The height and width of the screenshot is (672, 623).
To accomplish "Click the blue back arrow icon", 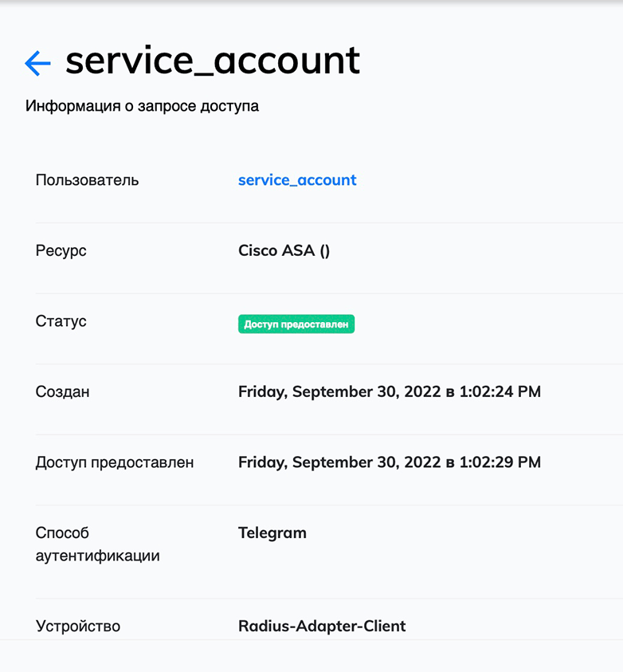I will [x=37, y=63].
